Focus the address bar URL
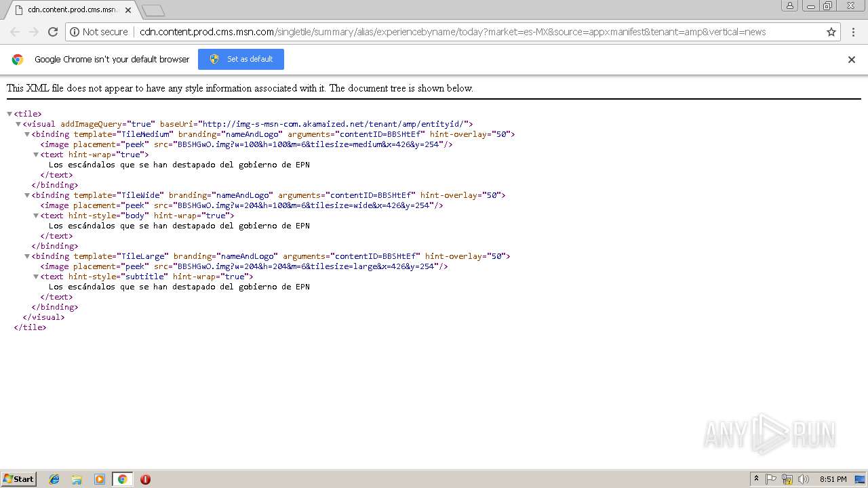 (453, 32)
